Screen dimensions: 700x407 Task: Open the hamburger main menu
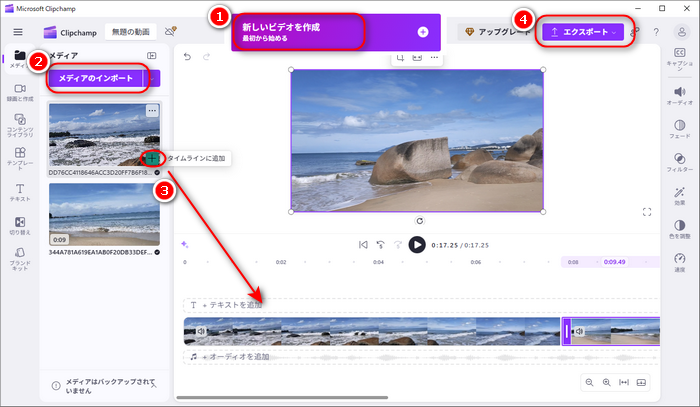(17, 32)
